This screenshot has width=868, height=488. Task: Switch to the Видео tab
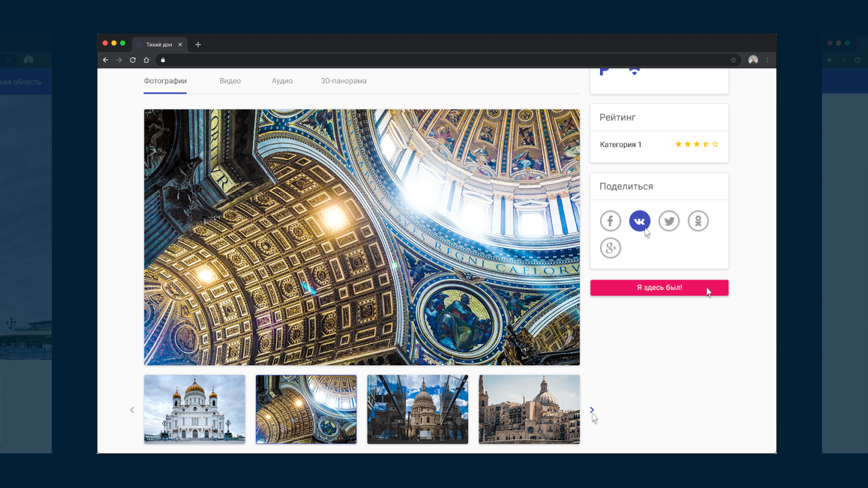pyautogui.click(x=230, y=81)
